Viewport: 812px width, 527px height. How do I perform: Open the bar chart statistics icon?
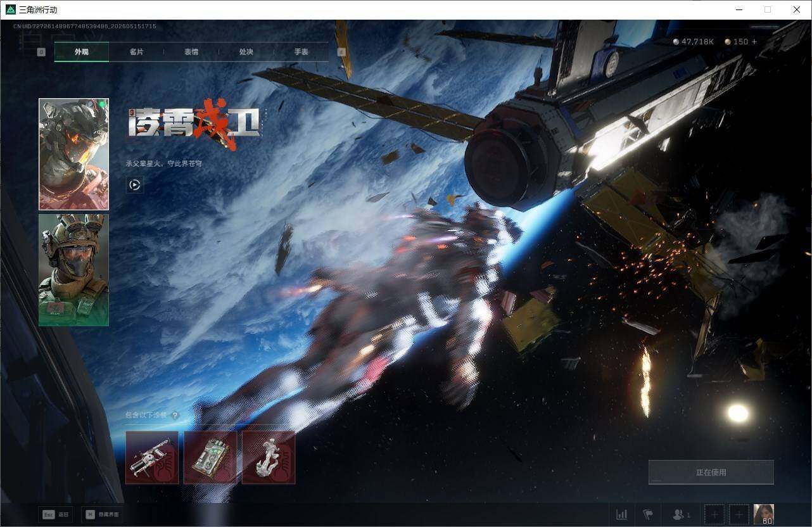pos(622,515)
